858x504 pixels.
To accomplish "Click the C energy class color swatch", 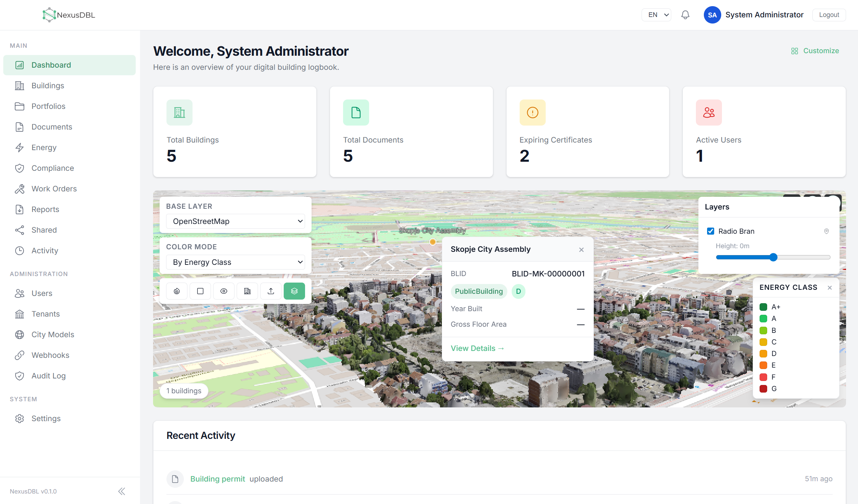I will (764, 342).
